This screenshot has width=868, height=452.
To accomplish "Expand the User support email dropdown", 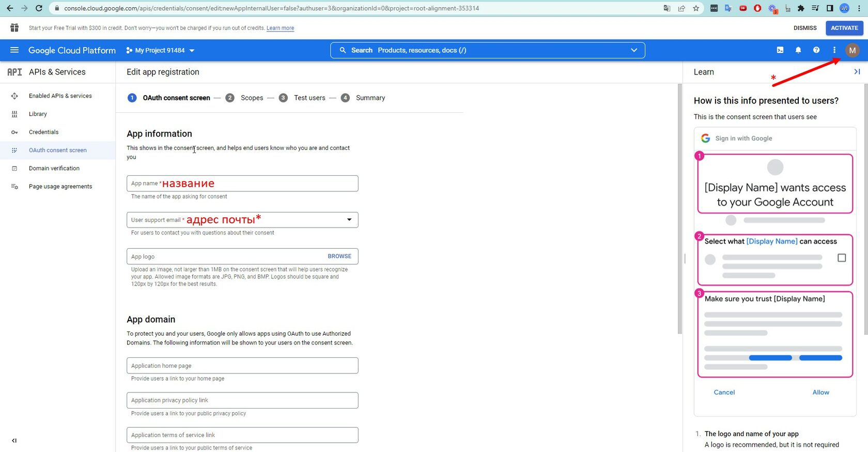I will [x=349, y=220].
